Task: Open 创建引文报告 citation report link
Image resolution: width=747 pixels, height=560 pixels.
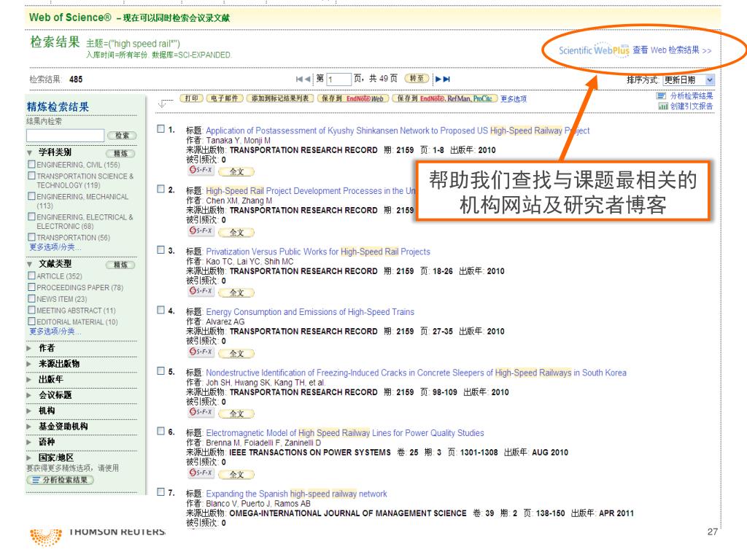Action: pyautogui.click(x=692, y=106)
